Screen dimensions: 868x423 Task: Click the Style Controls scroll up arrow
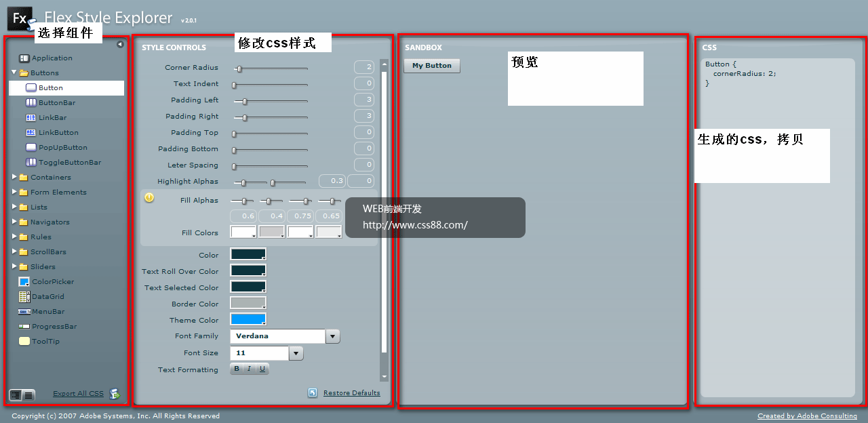[x=384, y=65]
